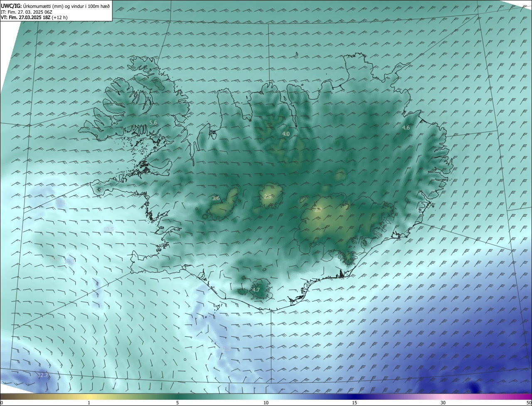Click the 'UWC/IG: Úrkomumætti (mm)' title line
Viewport: 532px width, 406px height.
tap(55, 6)
